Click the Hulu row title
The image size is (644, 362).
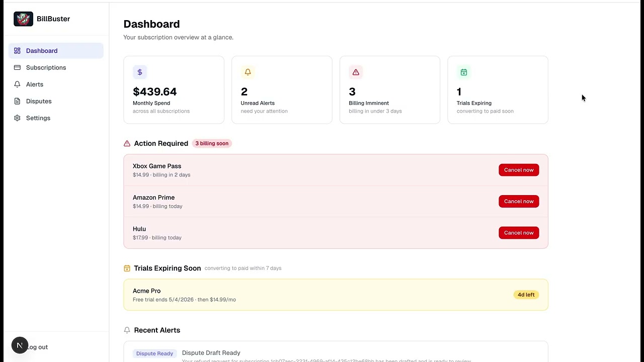(139, 229)
